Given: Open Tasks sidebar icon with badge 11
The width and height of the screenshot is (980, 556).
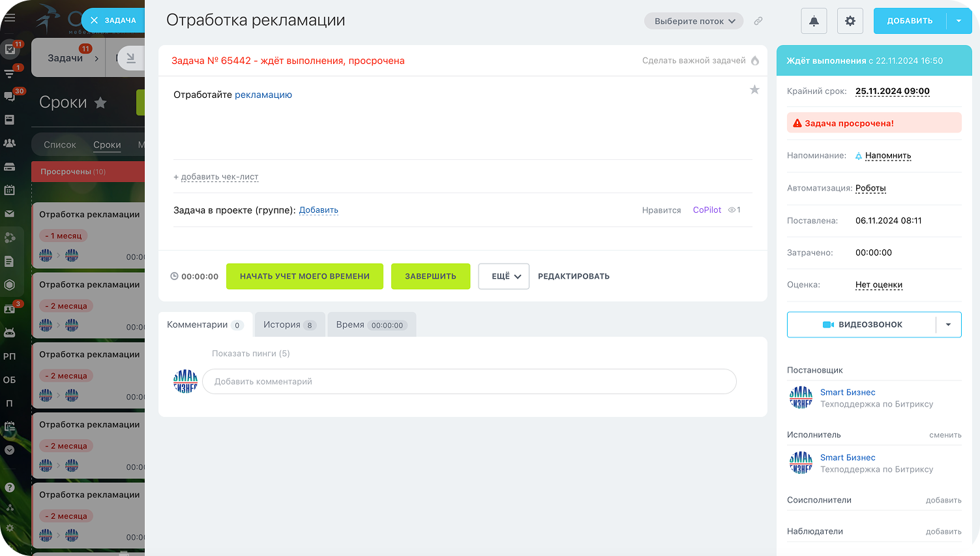Looking at the screenshot, I should (x=10, y=49).
